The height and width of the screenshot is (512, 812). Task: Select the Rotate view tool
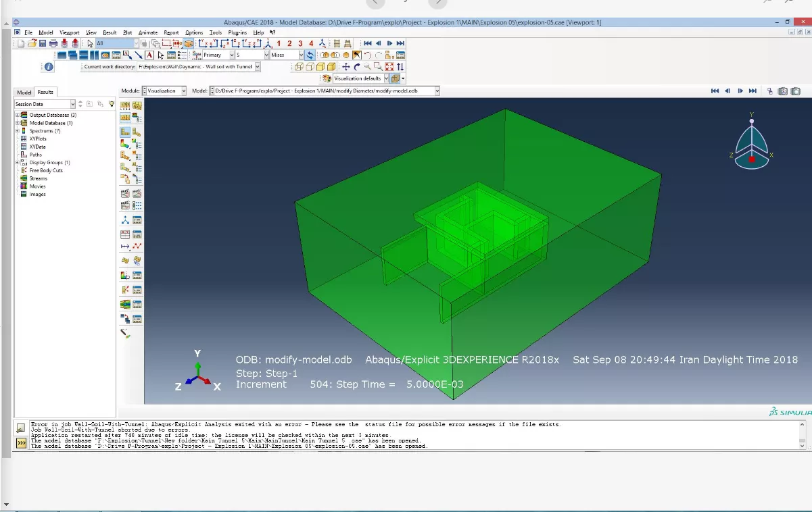pos(356,67)
